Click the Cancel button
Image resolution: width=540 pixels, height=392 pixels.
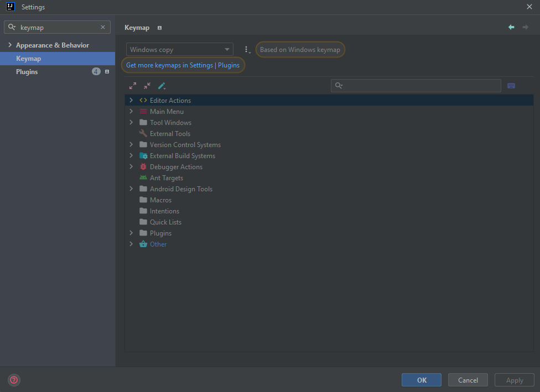point(468,380)
